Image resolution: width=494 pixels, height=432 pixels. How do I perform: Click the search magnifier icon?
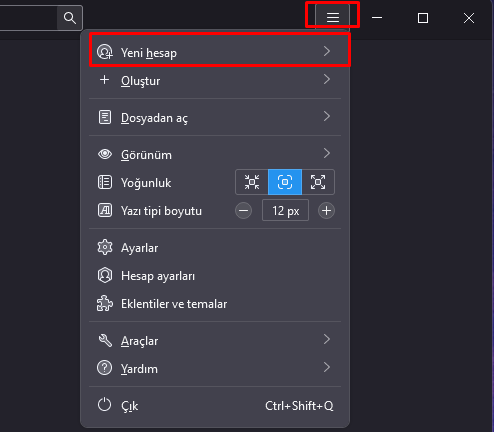coord(70,18)
